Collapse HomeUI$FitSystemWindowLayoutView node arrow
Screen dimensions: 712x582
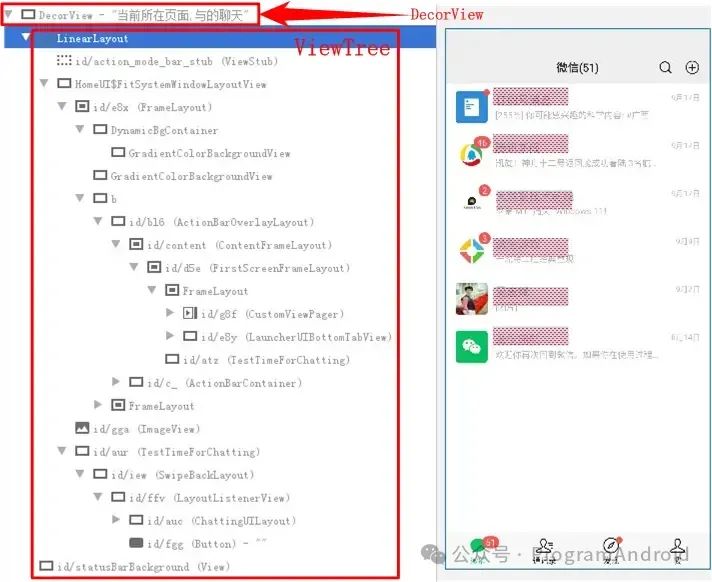(x=44, y=83)
